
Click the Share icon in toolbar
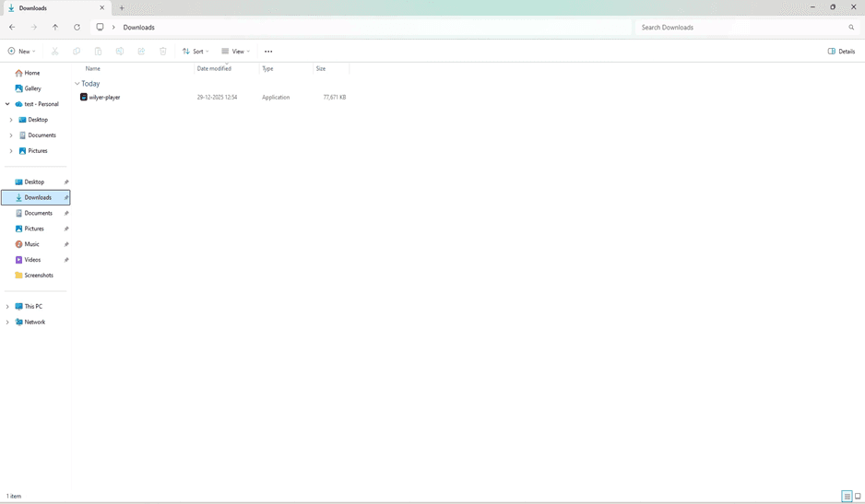(x=141, y=52)
